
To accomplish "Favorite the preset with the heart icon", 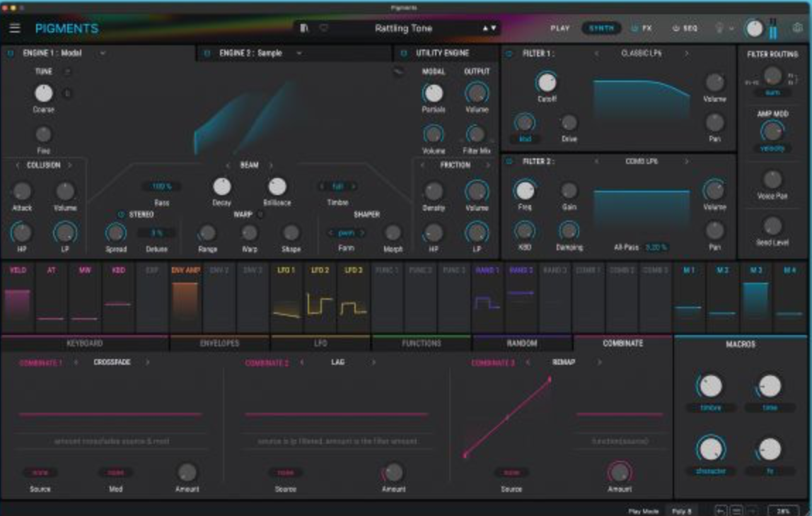I will 324,28.
